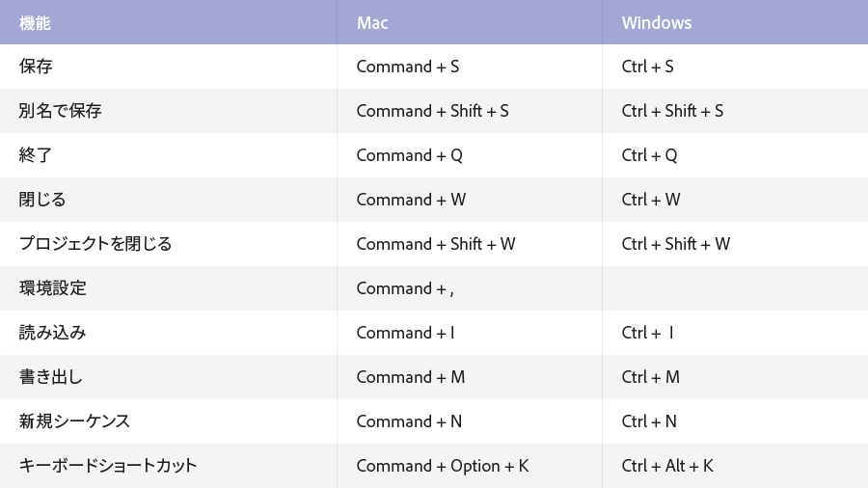Viewport: 868px width, 488px height.
Task: Click the Ctrl + W shortcut cell
Action: click(x=651, y=200)
